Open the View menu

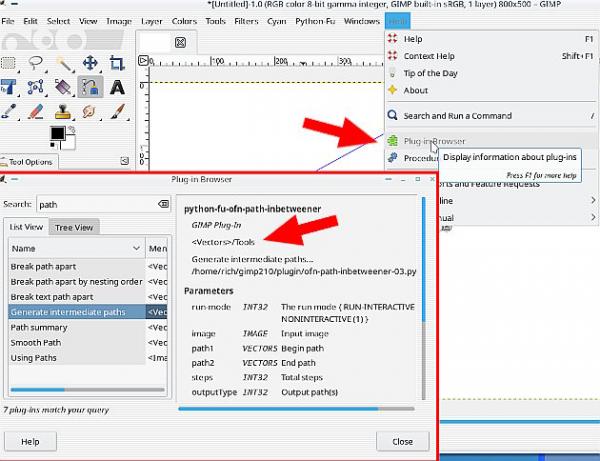[88, 21]
